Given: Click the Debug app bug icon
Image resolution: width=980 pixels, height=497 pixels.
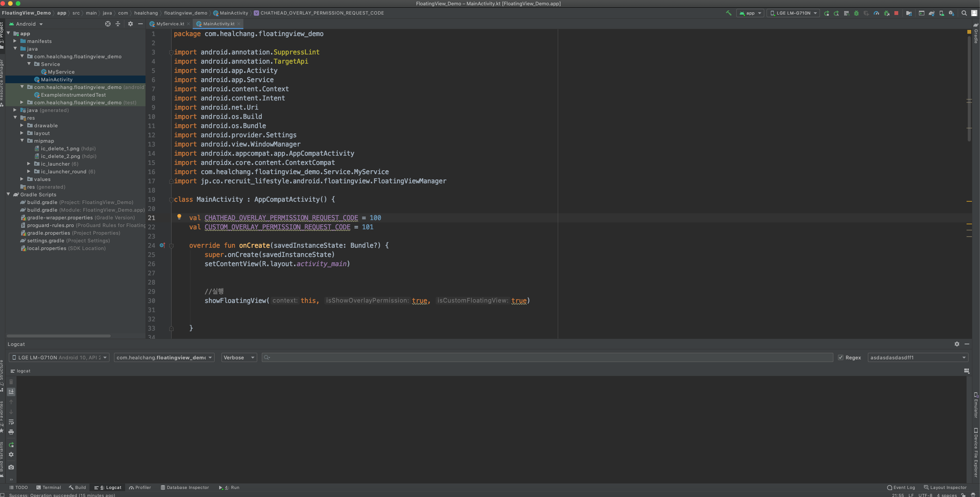Looking at the screenshot, I should (x=856, y=13).
